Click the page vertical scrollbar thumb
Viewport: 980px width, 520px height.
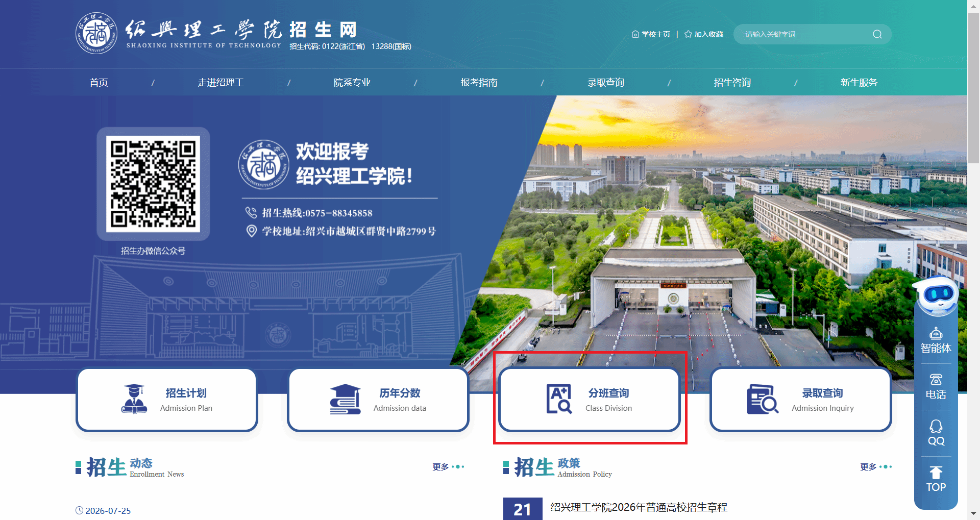pyautogui.click(x=974, y=87)
